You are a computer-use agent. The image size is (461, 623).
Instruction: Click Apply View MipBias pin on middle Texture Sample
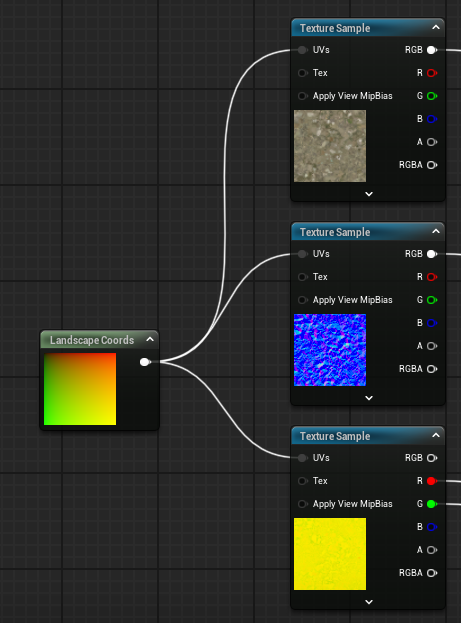[x=302, y=300]
